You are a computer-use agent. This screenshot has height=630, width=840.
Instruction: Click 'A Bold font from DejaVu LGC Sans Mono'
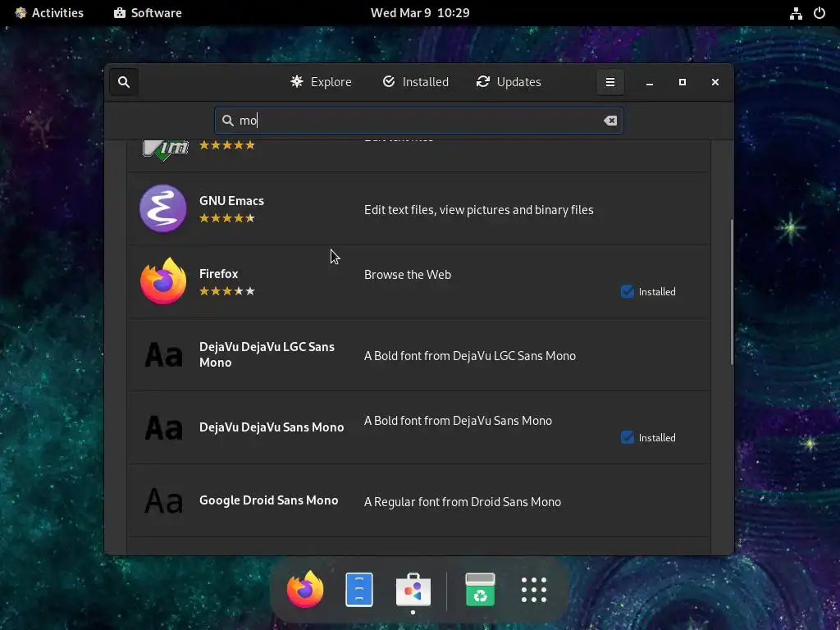pos(470,356)
